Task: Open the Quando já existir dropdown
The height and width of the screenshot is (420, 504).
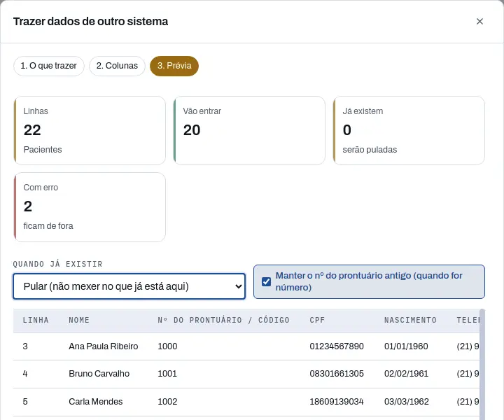Action: click(x=129, y=286)
